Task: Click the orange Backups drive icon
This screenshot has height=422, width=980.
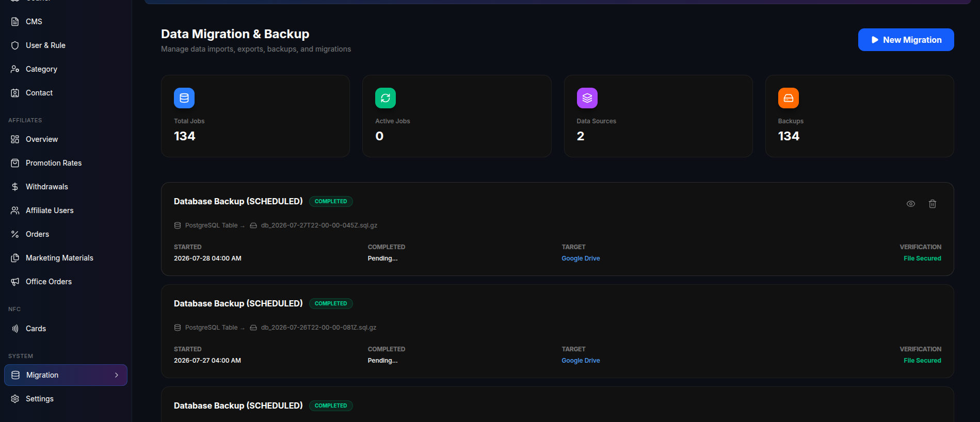Action: point(789,98)
